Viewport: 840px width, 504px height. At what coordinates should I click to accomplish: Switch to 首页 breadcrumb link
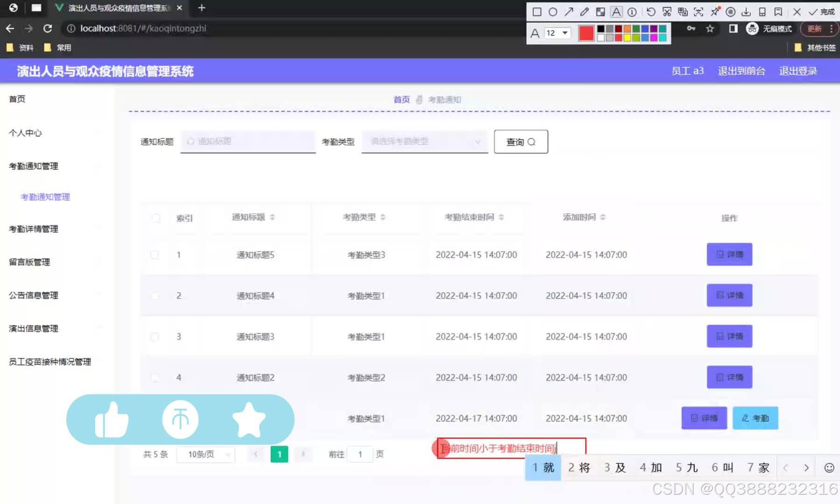click(x=401, y=99)
